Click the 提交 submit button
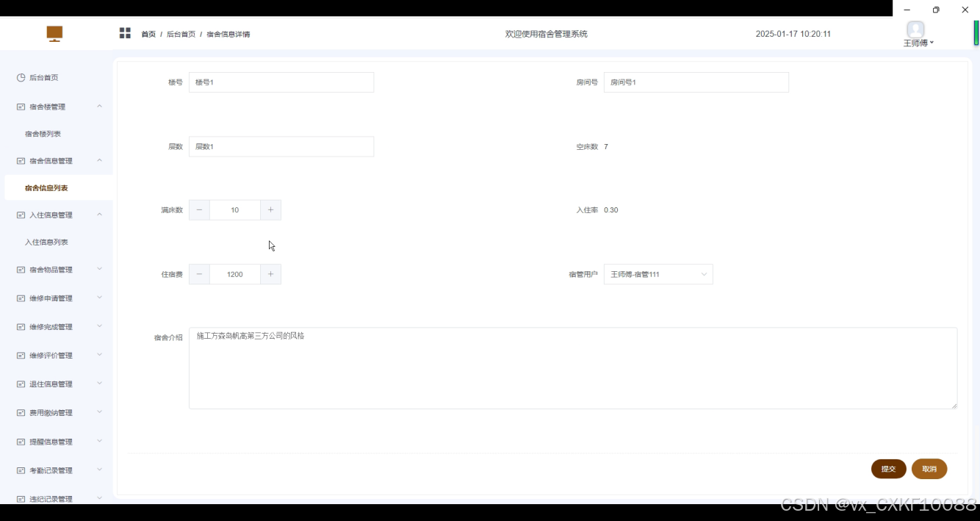 889,469
